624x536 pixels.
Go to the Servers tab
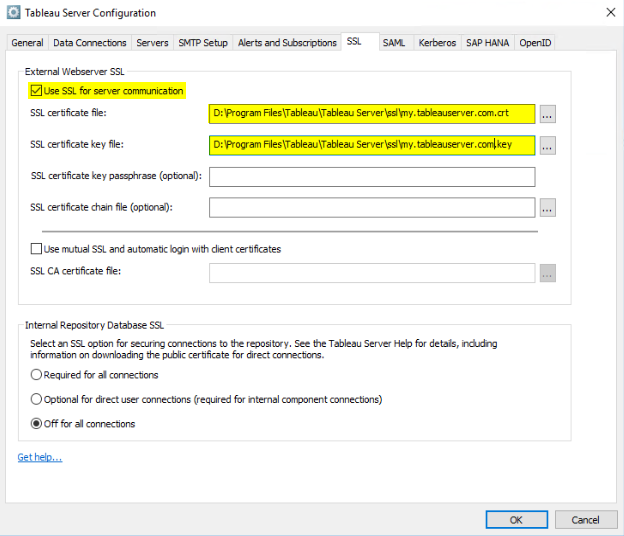(x=152, y=43)
